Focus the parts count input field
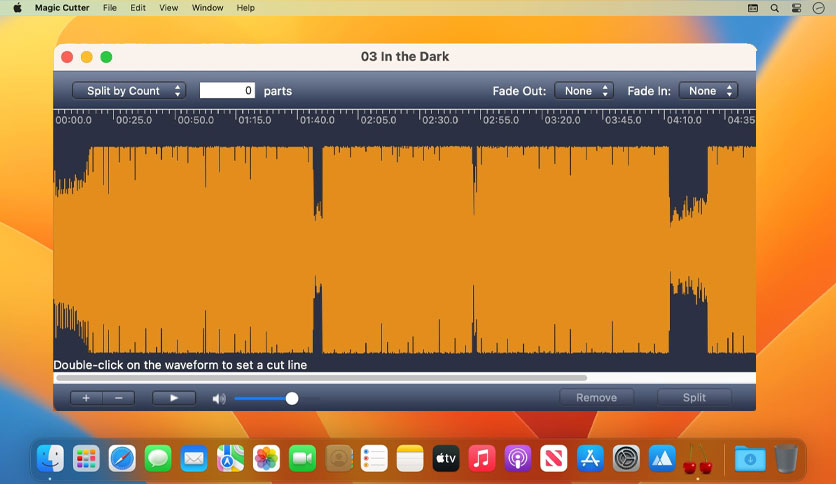 tap(227, 91)
